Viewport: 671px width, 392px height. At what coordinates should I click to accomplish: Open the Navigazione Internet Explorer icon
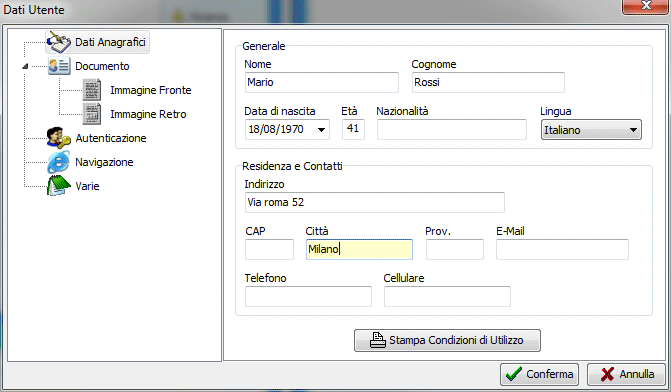coord(59,162)
